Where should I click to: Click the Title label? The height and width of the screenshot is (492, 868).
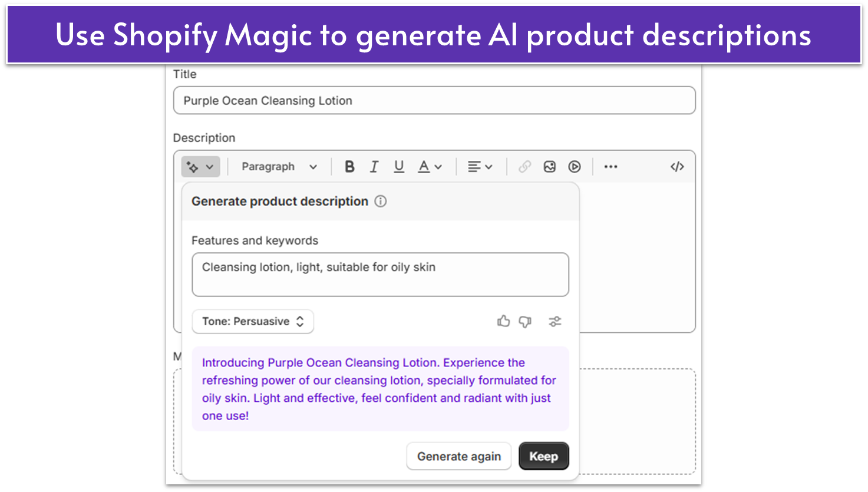pyautogui.click(x=184, y=74)
